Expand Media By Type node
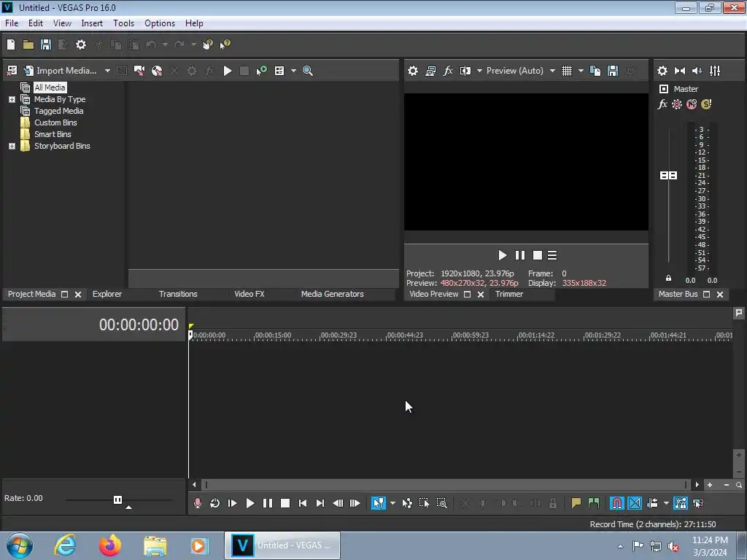The width and height of the screenshot is (747, 560). [12, 99]
